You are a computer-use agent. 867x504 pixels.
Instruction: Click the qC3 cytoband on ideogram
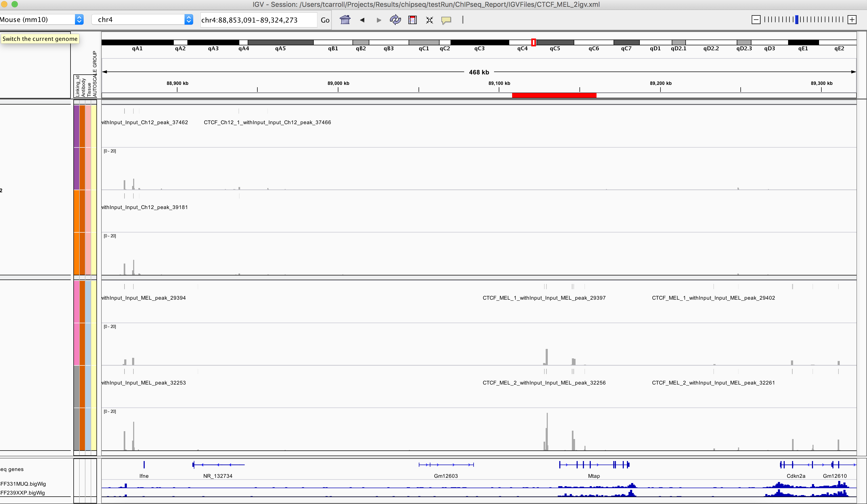[x=480, y=42]
